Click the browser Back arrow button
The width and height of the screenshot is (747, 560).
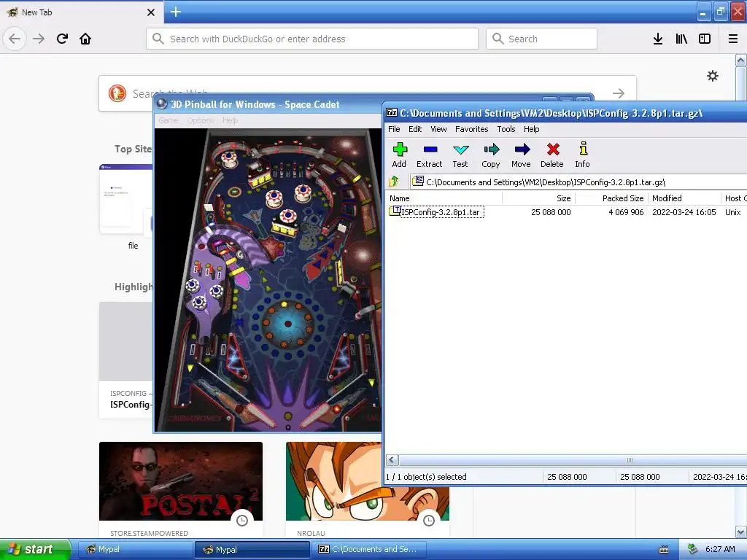coord(15,39)
